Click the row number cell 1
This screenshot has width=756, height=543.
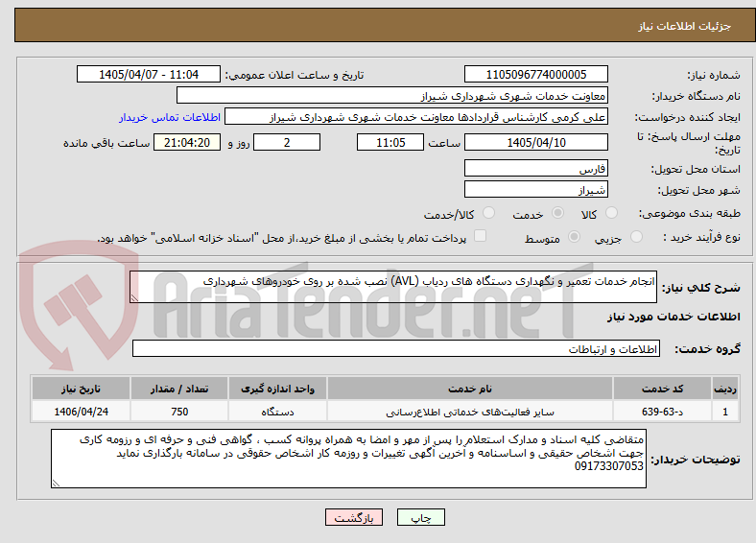point(725,412)
